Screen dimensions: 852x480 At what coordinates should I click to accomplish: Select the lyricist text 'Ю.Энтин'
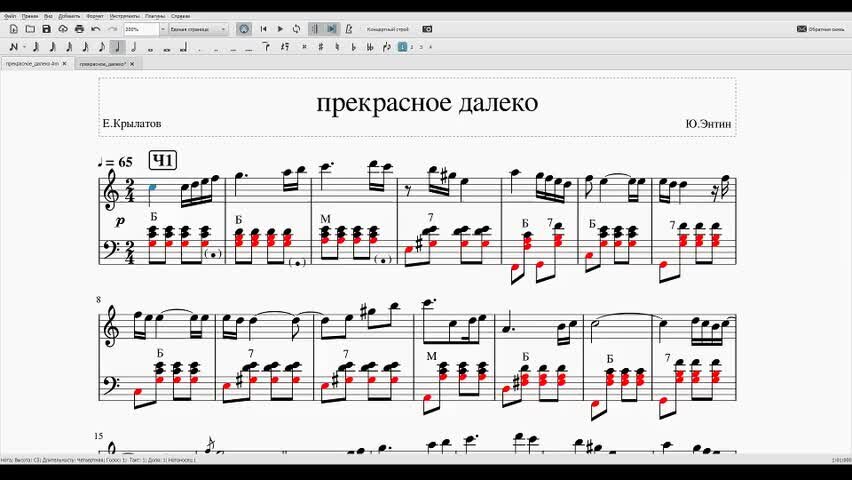pos(708,124)
